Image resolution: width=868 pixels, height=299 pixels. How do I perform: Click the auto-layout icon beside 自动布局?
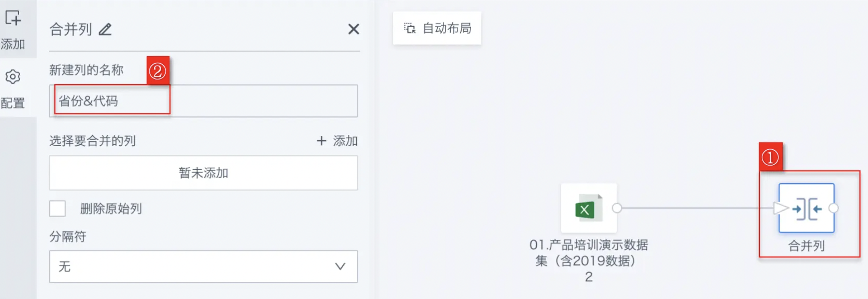(409, 28)
